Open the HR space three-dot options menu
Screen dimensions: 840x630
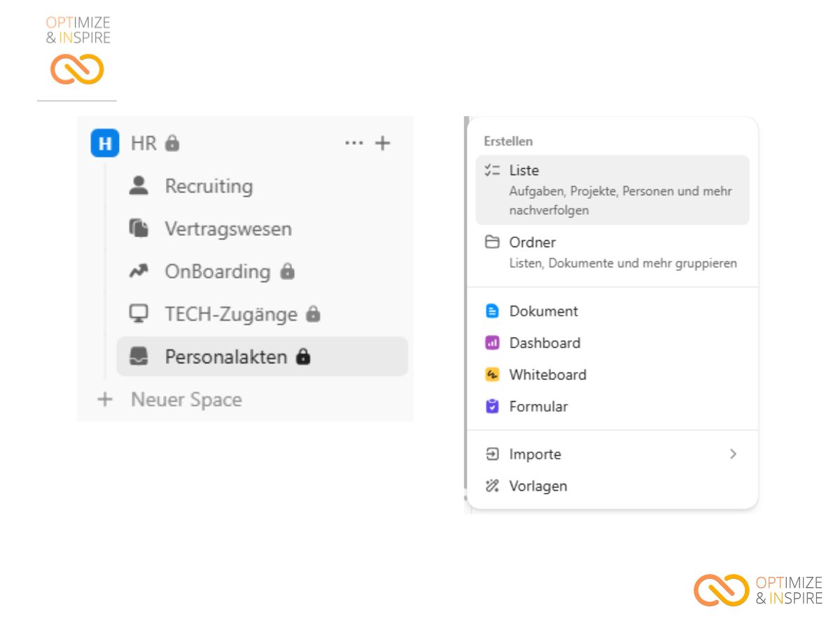(353, 143)
